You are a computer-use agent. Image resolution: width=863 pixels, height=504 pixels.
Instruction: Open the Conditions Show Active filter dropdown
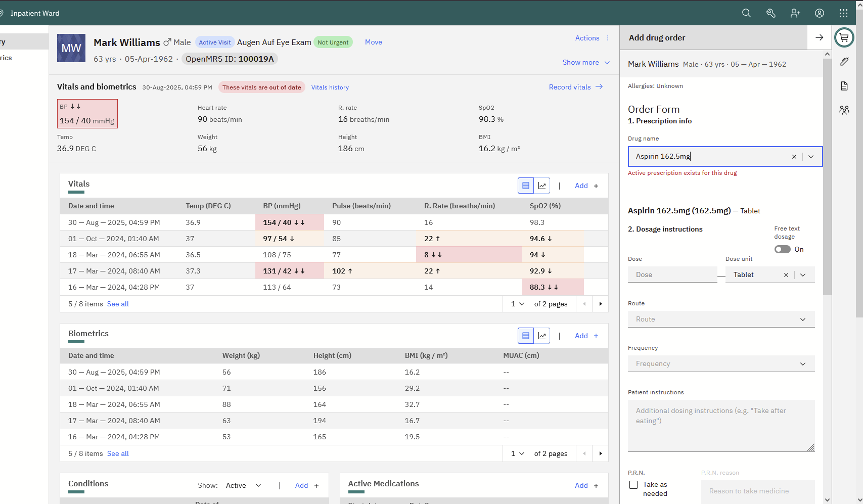pyautogui.click(x=244, y=485)
